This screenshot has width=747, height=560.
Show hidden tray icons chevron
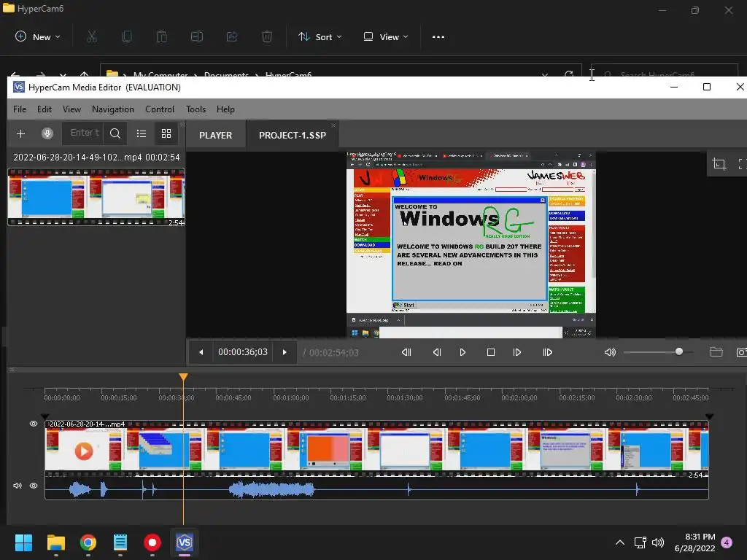pos(620,542)
